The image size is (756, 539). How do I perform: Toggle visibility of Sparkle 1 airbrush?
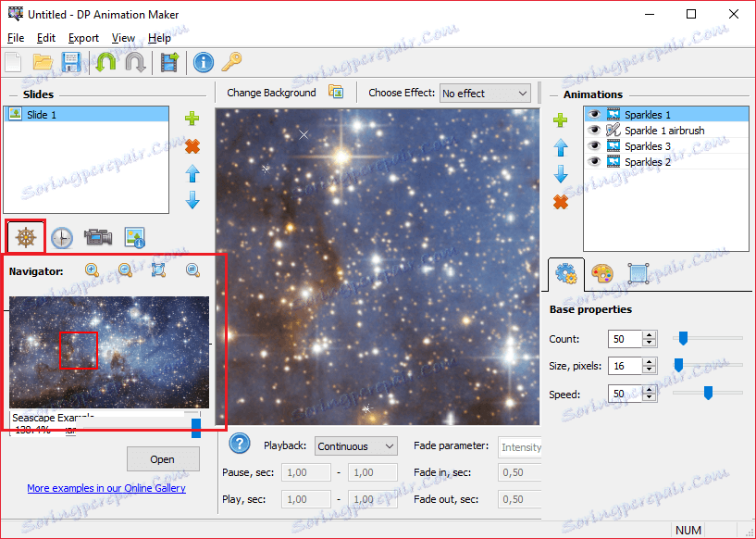click(594, 130)
